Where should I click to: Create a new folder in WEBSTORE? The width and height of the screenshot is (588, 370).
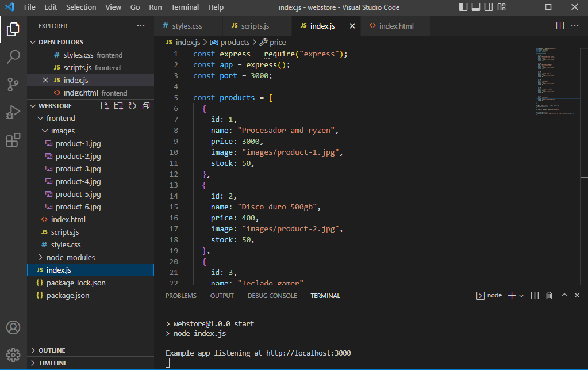[x=118, y=106]
